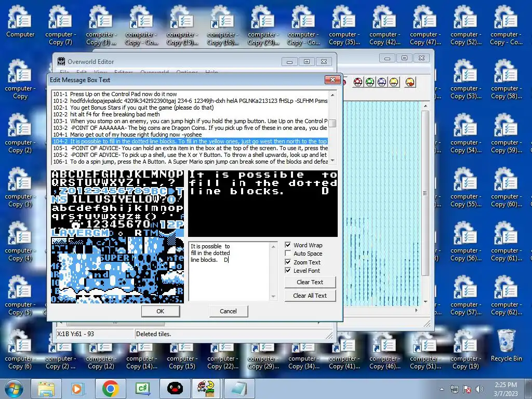Open Windows Media Player from the taskbar

tap(77, 389)
